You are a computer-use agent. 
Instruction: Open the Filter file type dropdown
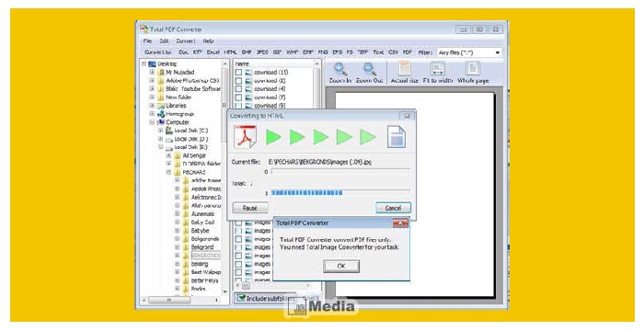(498, 52)
